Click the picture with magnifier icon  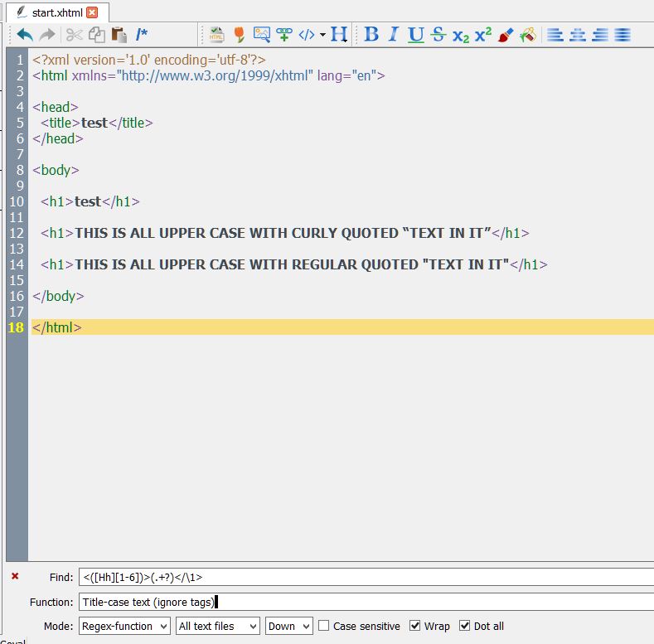[261, 35]
